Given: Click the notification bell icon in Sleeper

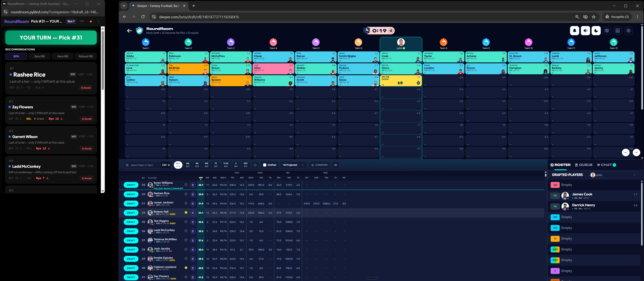Looking at the screenshot, I should point(575,31).
